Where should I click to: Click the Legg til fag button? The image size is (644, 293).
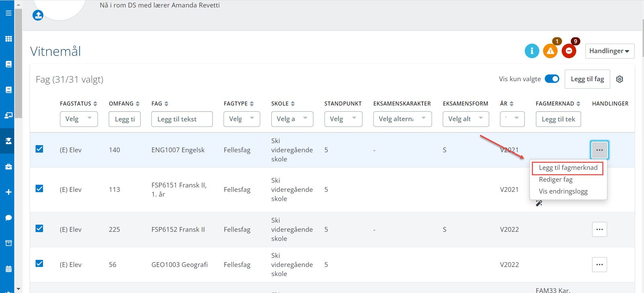click(587, 79)
